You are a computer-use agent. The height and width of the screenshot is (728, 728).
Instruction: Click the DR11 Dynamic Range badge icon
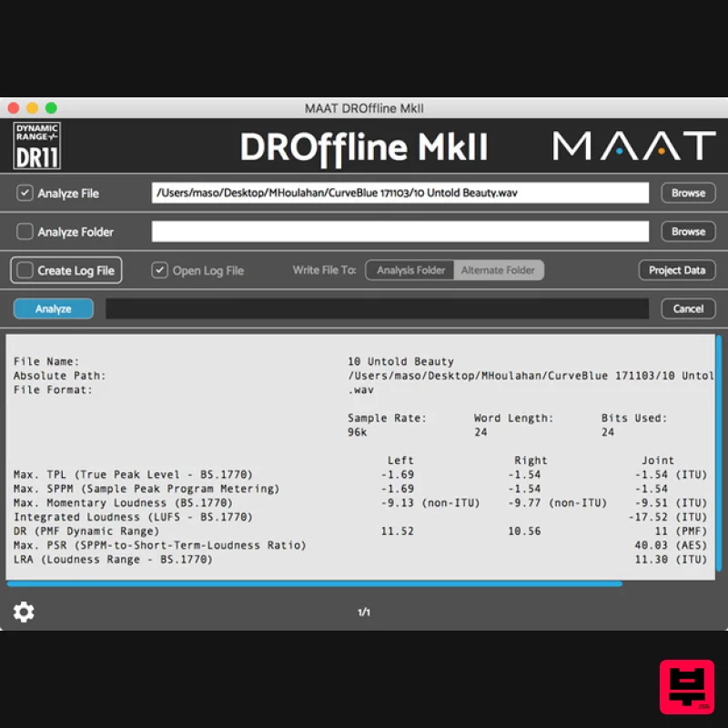point(38,144)
